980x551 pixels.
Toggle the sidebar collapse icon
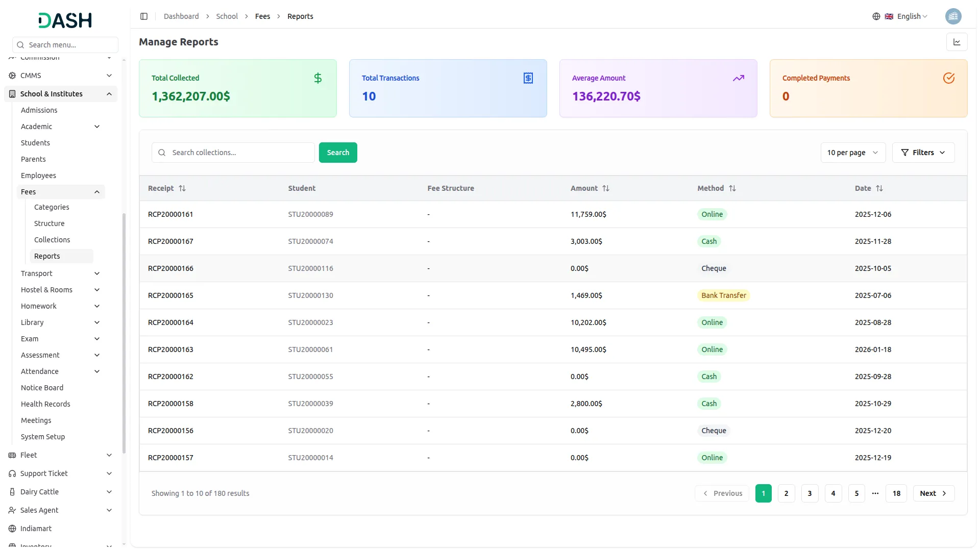[x=144, y=16]
